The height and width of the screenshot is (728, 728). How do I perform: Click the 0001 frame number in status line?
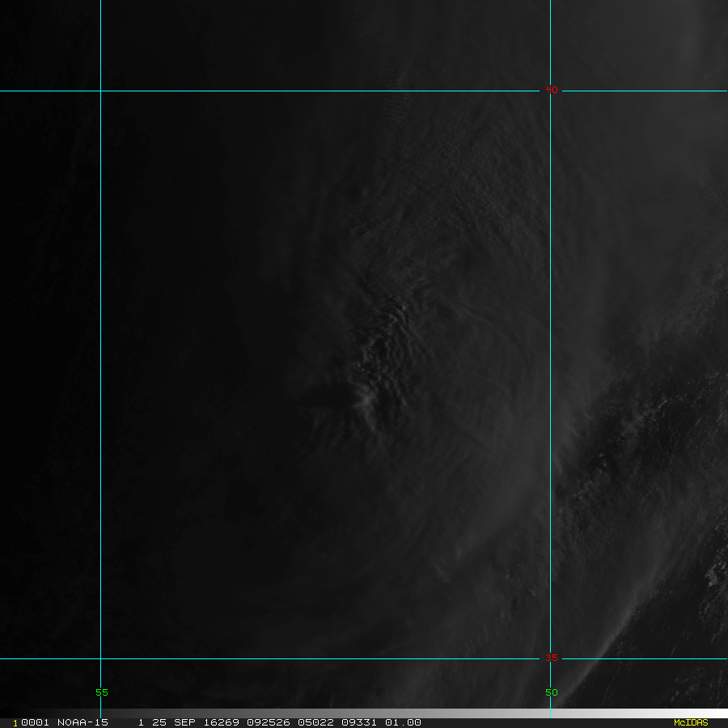click(x=36, y=722)
